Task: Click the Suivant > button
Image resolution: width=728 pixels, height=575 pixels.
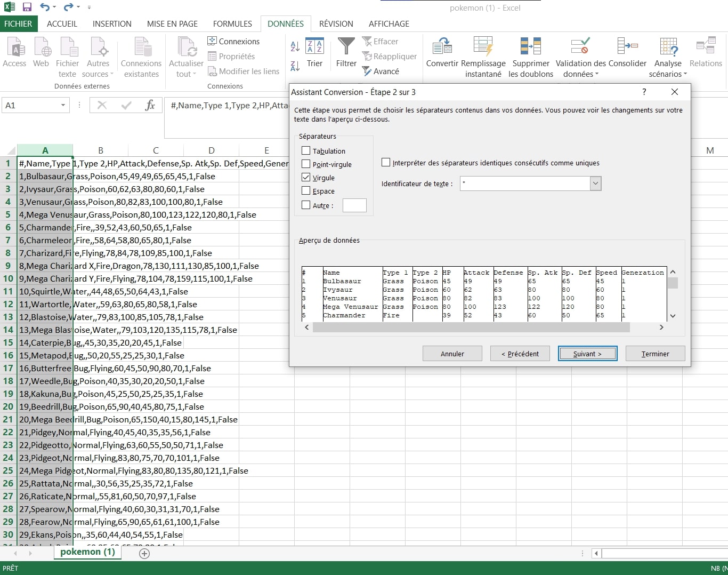Action: 588,354
